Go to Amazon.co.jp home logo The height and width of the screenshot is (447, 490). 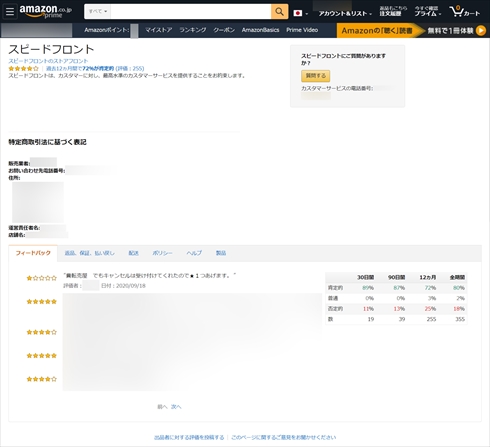pyautogui.click(x=46, y=12)
